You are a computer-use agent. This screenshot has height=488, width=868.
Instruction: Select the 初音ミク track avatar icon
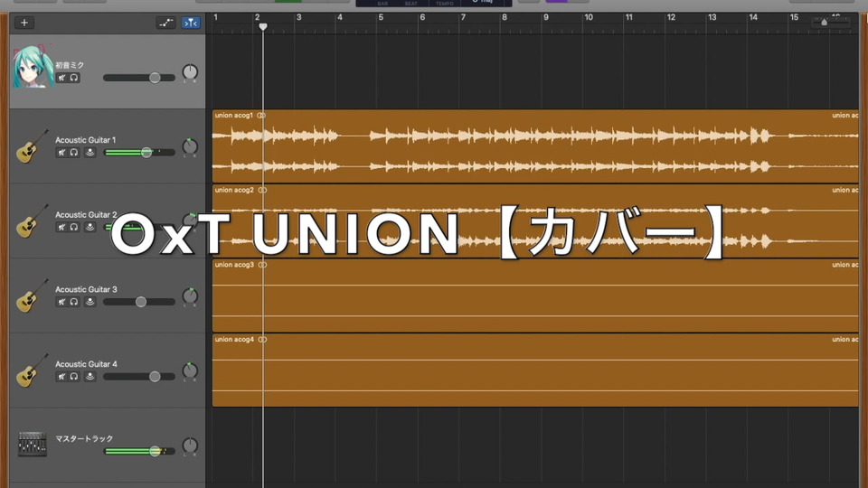click(33, 67)
